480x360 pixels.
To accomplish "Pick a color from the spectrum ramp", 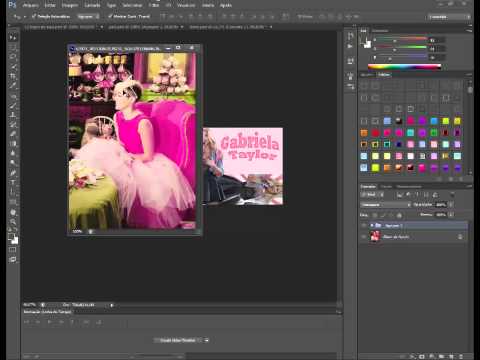I will (404, 67).
